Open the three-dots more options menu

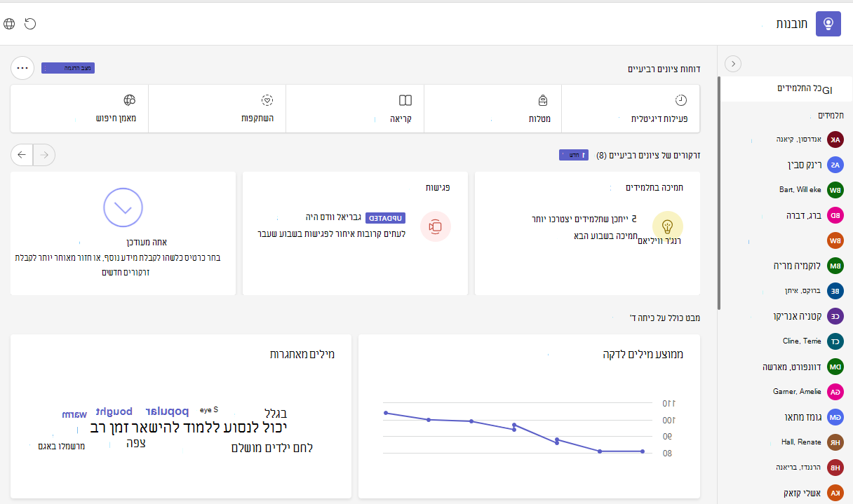[x=22, y=68]
